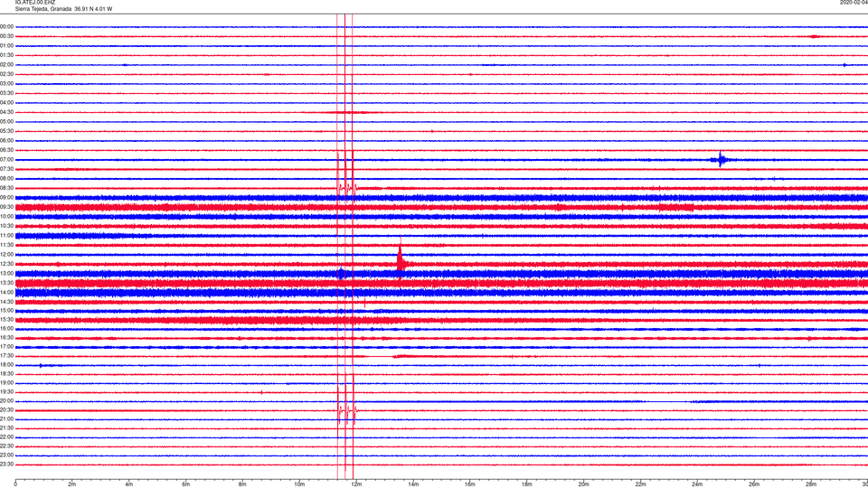Select the 07:30 trace time label
Viewport: 868px width, 488px height.
pyautogui.click(x=7, y=169)
